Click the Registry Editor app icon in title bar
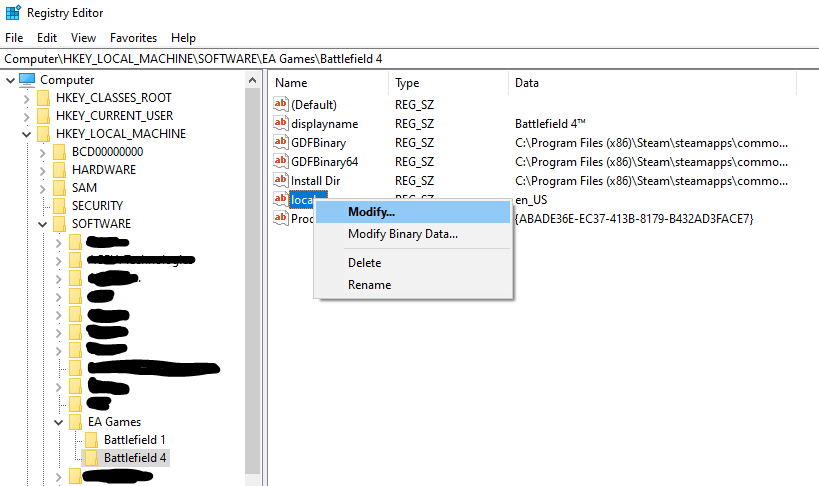819x486 pixels. coord(13,13)
